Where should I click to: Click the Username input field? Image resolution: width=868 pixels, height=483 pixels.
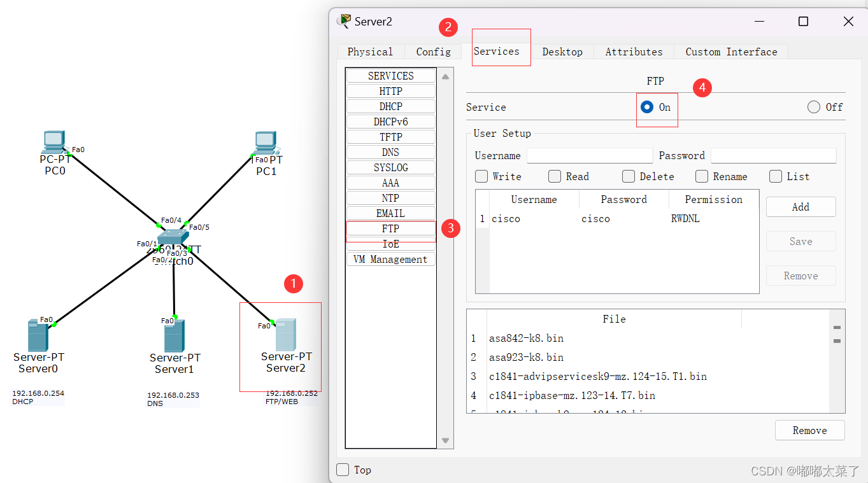[590, 156]
